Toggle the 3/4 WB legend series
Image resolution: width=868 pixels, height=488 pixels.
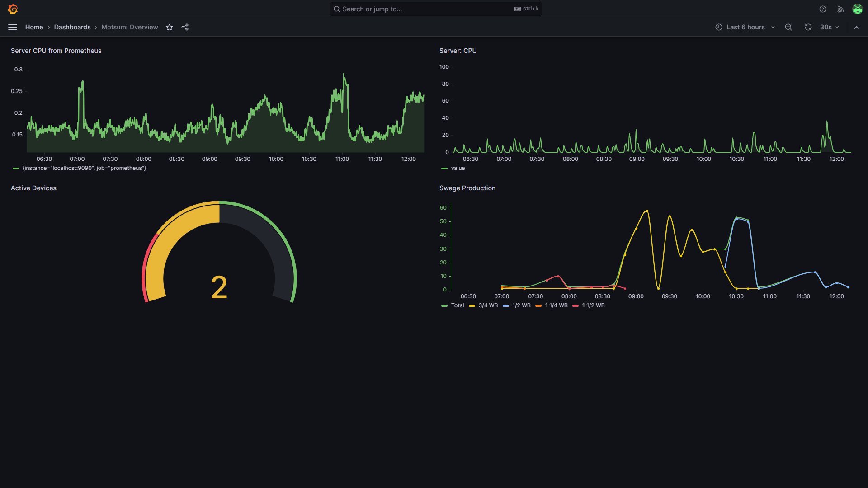coord(488,305)
